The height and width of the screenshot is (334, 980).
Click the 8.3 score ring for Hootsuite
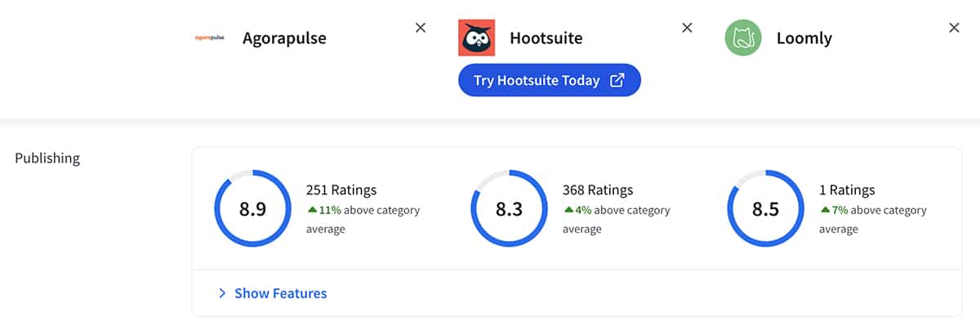click(x=509, y=208)
